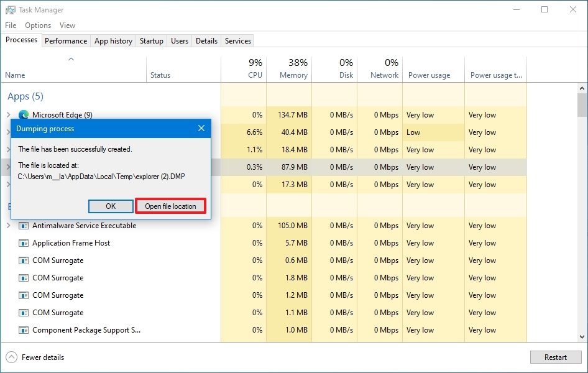
Task: Click the Restart button
Action: click(x=555, y=357)
